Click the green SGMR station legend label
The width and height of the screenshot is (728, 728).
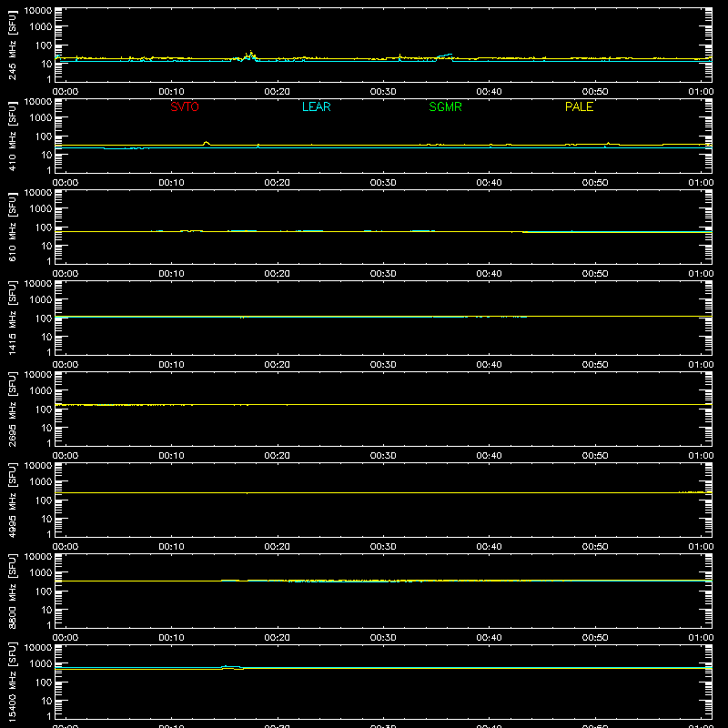(x=445, y=106)
